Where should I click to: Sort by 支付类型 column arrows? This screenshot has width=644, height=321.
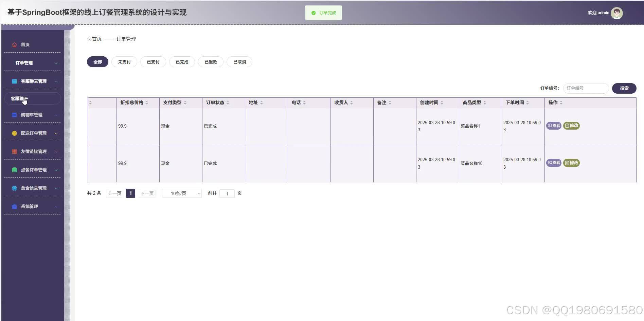pos(185,103)
